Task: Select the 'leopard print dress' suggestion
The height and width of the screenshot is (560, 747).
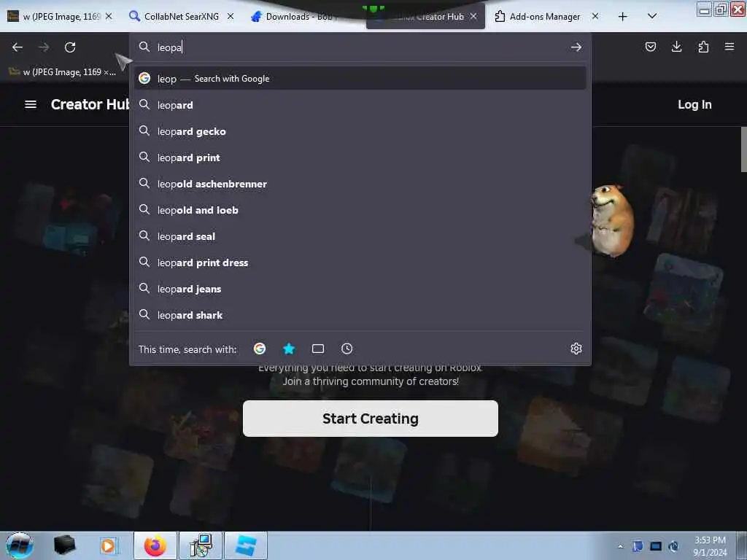Action: pos(360,262)
